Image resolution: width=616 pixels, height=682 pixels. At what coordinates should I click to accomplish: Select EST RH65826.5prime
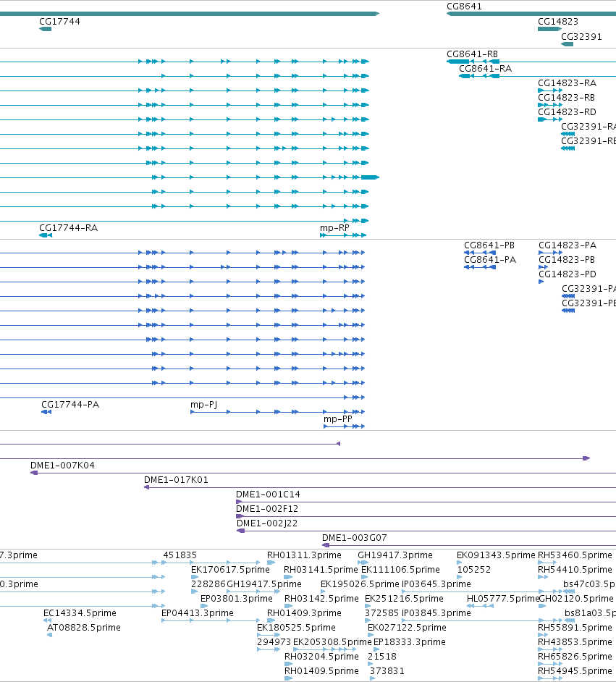575,657
